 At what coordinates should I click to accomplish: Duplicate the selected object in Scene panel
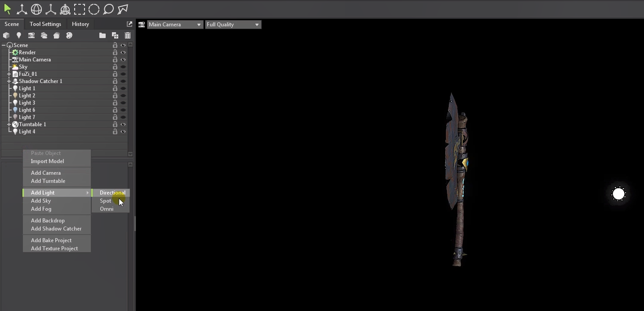115,35
